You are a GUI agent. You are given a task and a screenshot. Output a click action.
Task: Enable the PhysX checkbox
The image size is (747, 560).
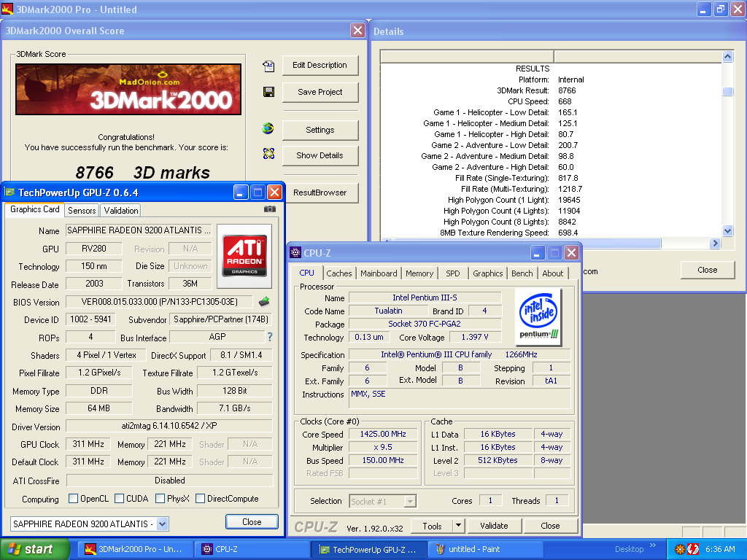(160, 499)
